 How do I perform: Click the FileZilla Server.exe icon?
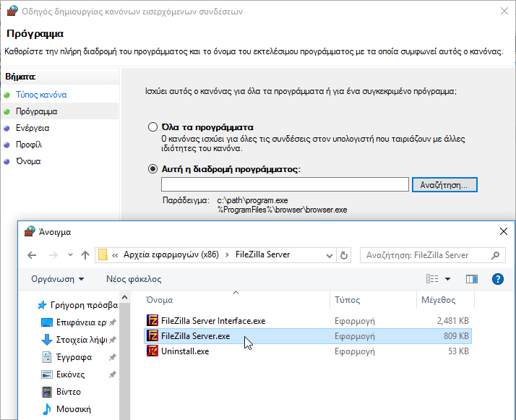click(x=152, y=335)
